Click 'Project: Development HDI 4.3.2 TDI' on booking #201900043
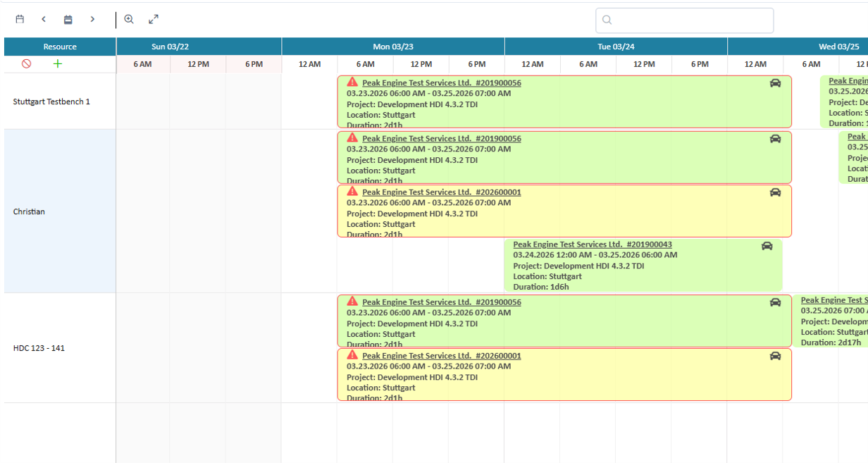 click(578, 266)
